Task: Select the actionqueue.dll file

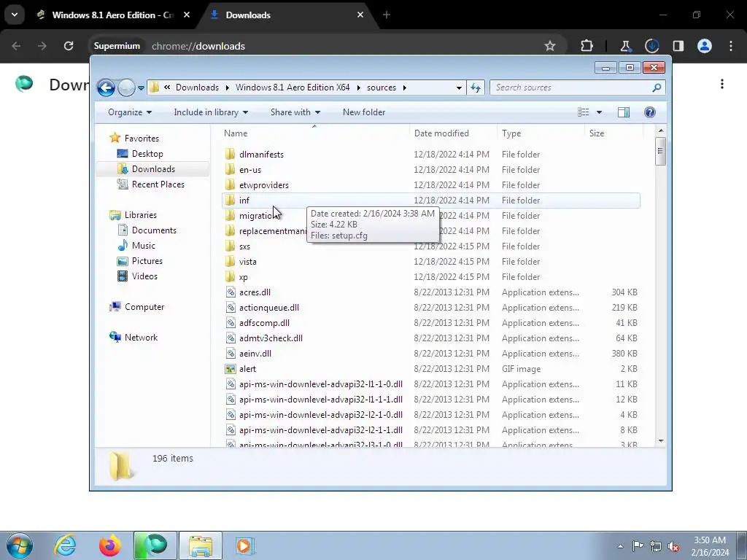Action: pos(269,308)
